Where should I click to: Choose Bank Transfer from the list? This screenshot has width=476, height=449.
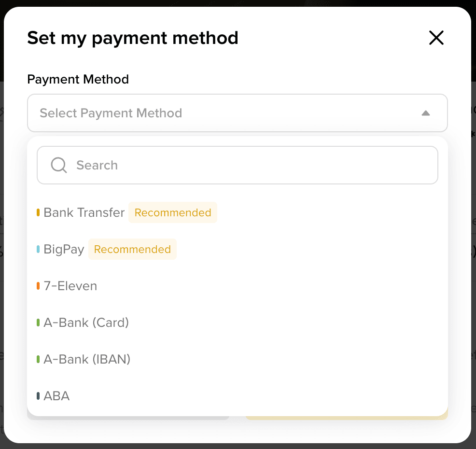coord(84,212)
